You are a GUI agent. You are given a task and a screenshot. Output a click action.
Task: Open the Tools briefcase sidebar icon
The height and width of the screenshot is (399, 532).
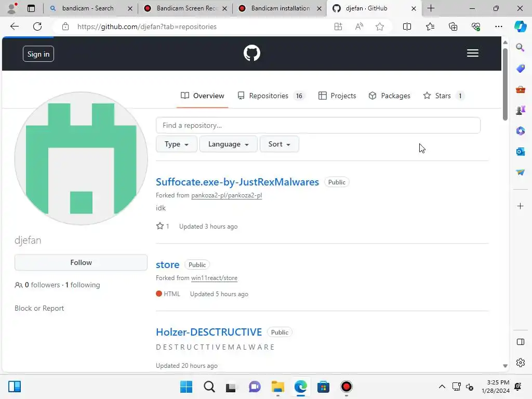click(520, 89)
